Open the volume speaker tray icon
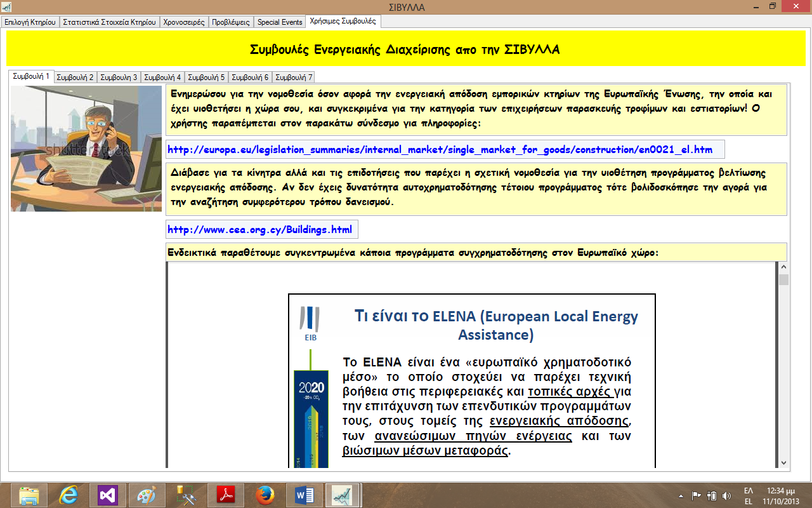 [726, 495]
